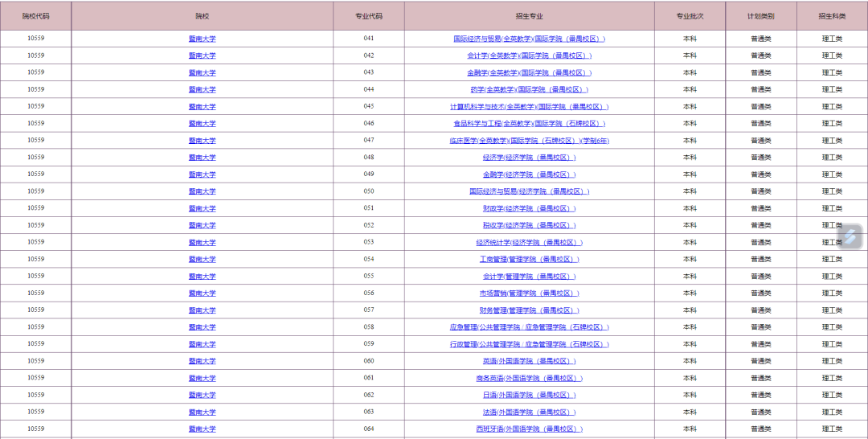Open 国际经济与贸易(经济学院) link in row 050
868x439 pixels.
pos(529,191)
